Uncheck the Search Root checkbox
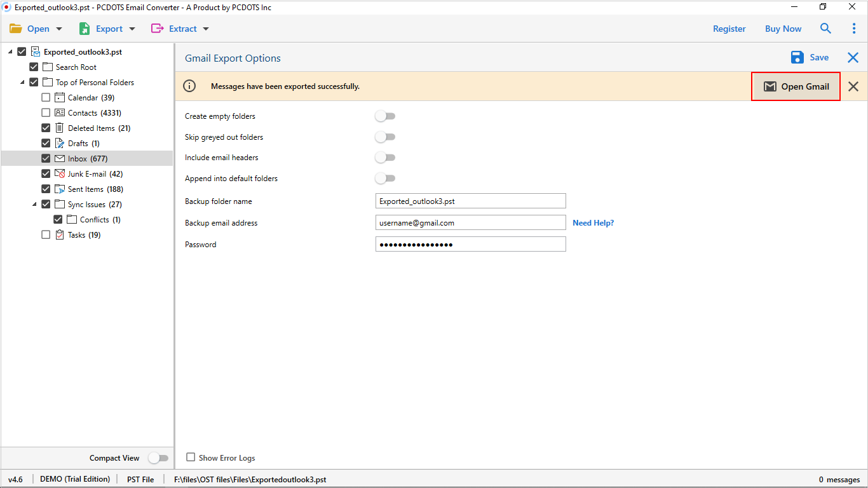Image resolution: width=868 pixels, height=488 pixels. (34, 67)
